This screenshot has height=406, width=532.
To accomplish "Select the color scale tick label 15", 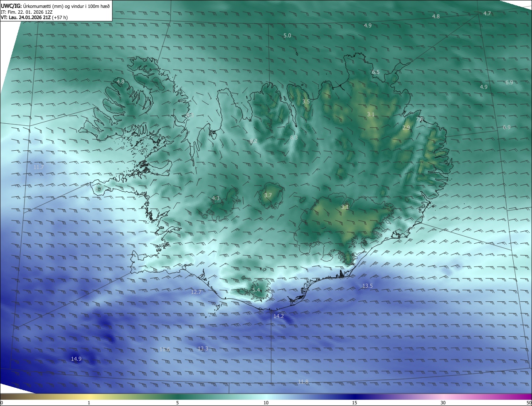I will point(355,403).
